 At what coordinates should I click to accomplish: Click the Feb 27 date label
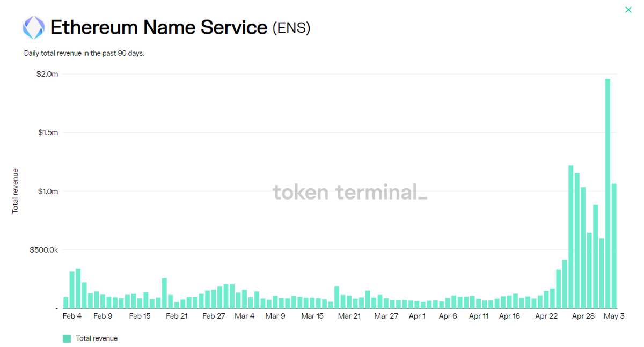(214, 316)
